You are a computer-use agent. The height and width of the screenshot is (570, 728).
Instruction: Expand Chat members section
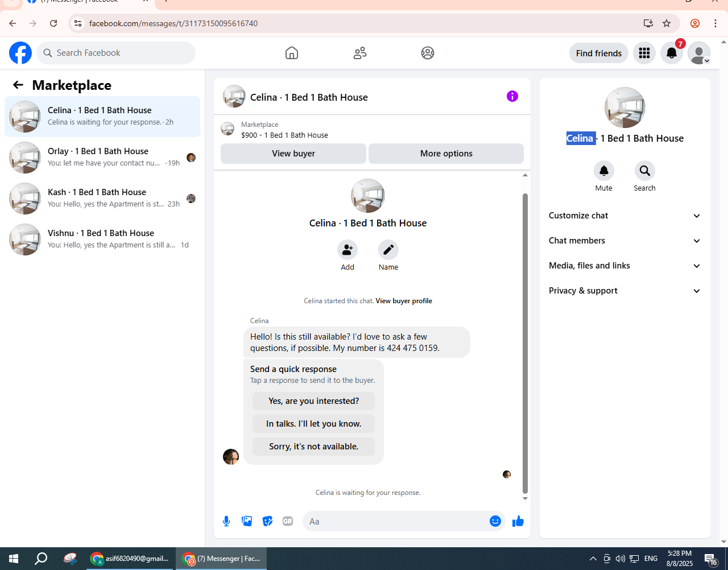pos(624,241)
